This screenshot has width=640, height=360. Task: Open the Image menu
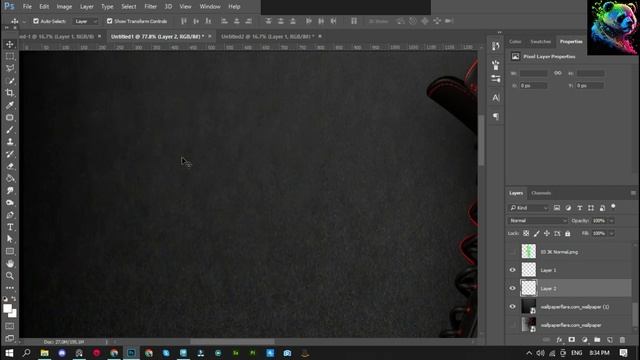tap(64, 7)
